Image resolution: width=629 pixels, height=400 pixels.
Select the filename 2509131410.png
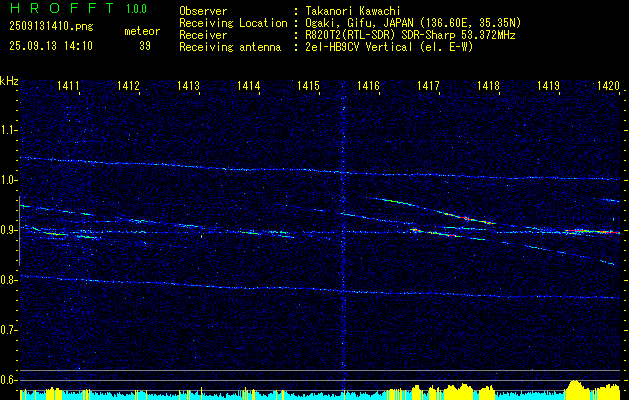pyautogui.click(x=51, y=27)
